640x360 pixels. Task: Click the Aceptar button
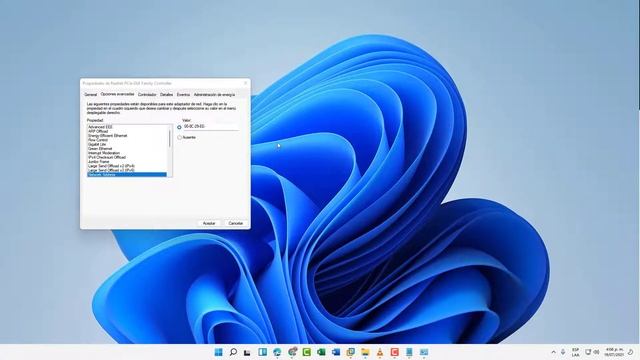point(209,223)
